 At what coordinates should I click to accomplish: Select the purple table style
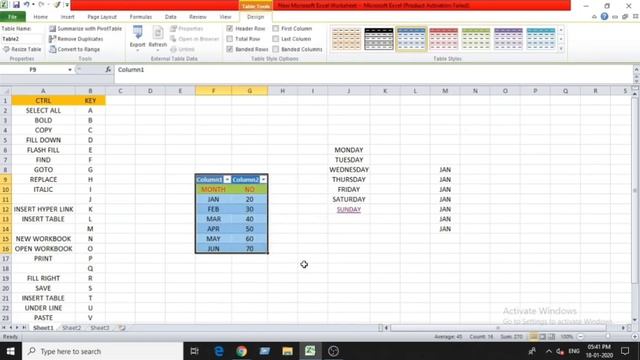click(508, 39)
